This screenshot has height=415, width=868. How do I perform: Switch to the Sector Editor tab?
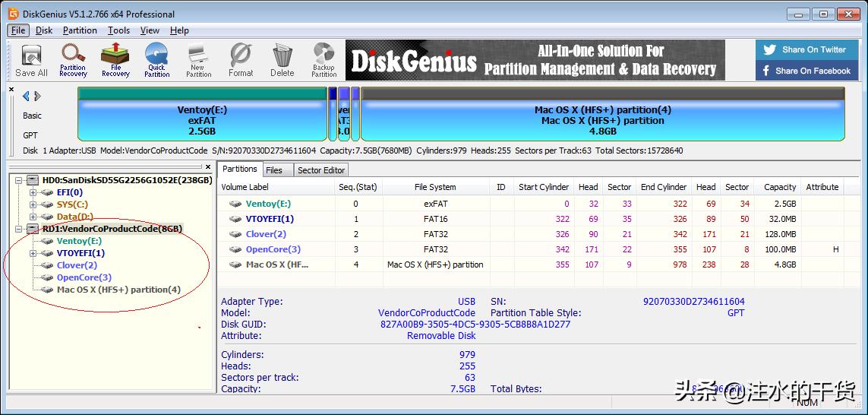click(321, 170)
